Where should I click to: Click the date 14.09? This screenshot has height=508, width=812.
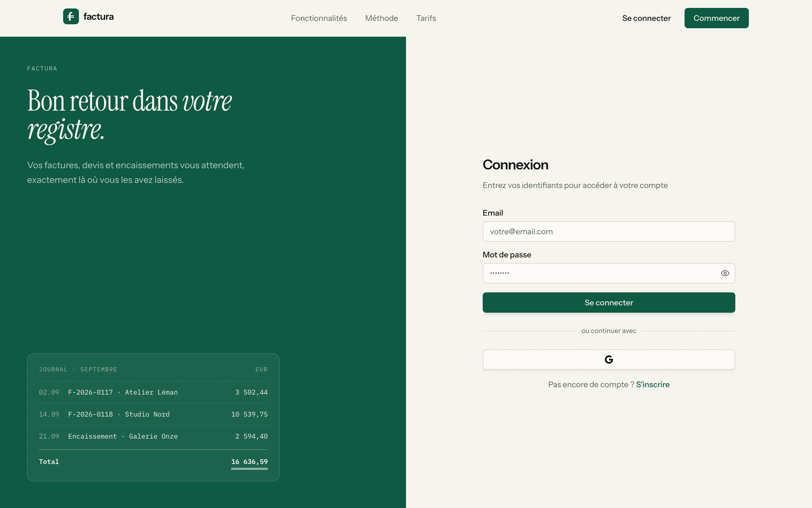[x=49, y=414]
